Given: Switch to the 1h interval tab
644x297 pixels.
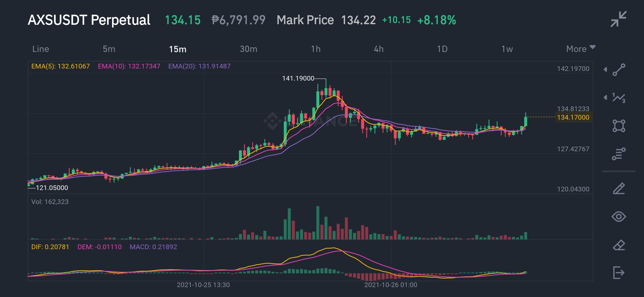Looking at the screenshot, I should [316, 49].
